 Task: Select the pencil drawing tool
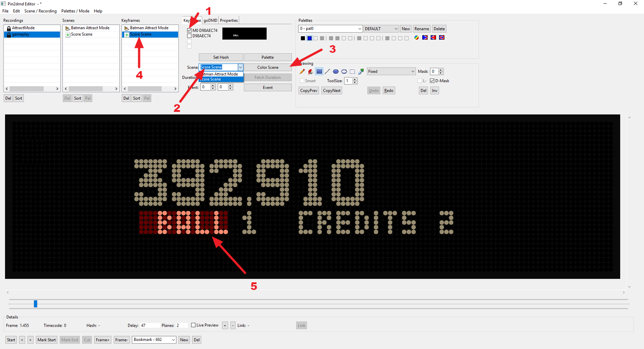pos(302,72)
